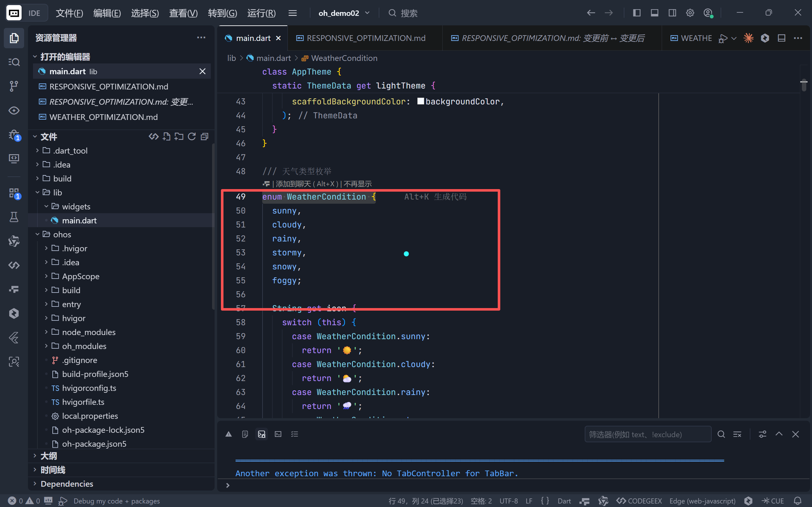Click the backgroundColor white color swatch
Screen dimensions: 812x507
click(x=420, y=101)
